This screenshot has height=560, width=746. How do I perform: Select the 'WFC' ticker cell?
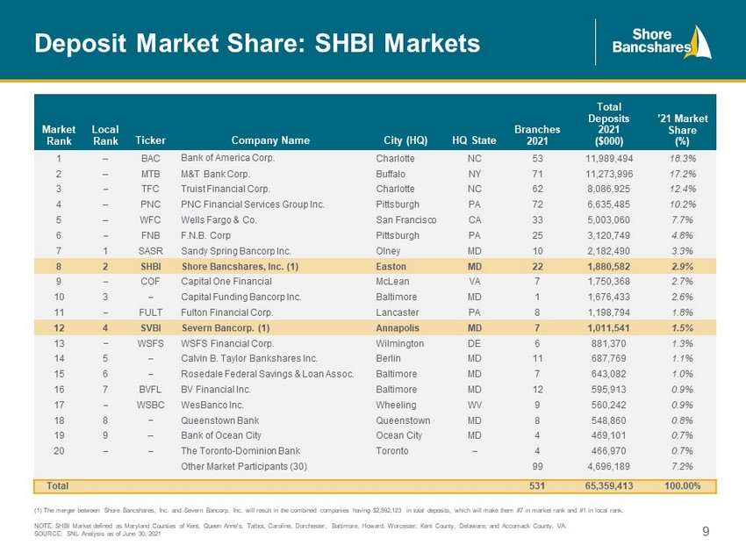[150, 219]
